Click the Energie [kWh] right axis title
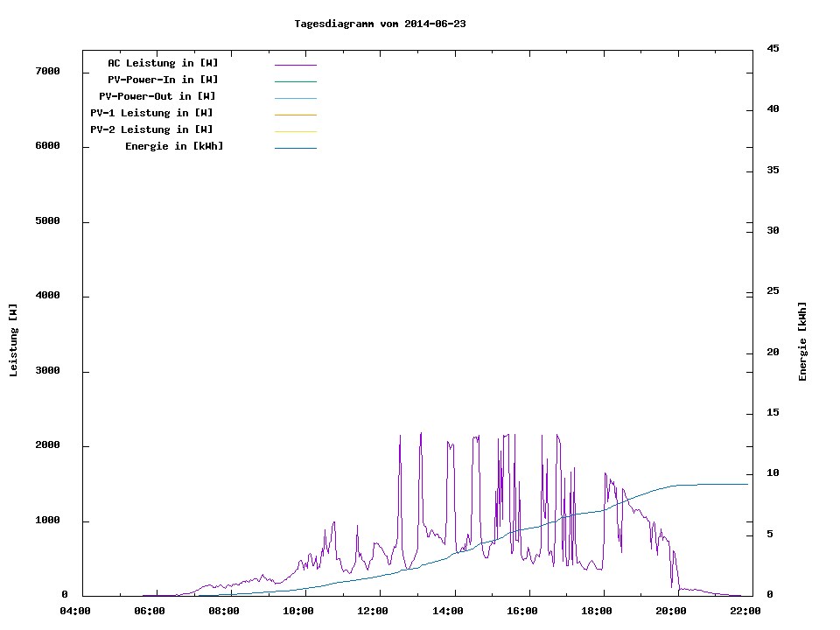Screen dimensions: 840x630 (802, 341)
